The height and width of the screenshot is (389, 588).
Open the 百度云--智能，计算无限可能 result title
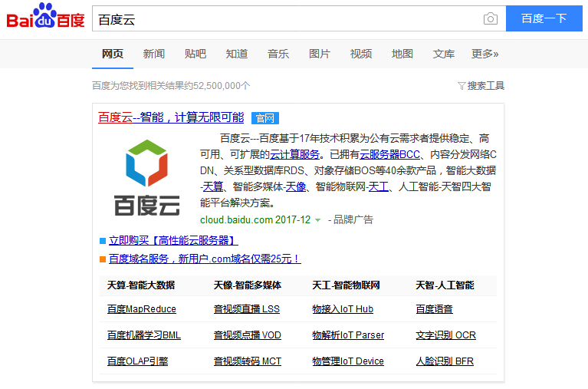click(x=171, y=117)
